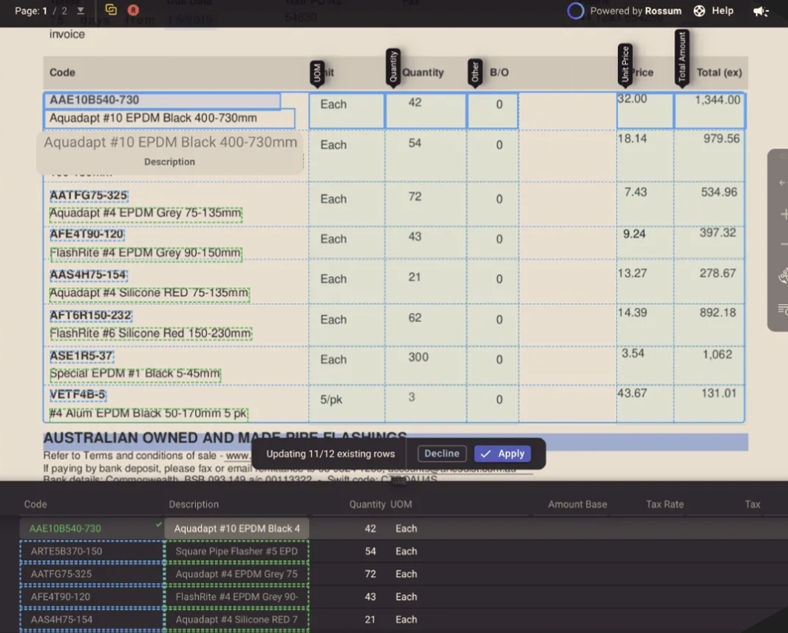Click the Amount Base column header
The image size is (788, 633).
pyautogui.click(x=577, y=504)
